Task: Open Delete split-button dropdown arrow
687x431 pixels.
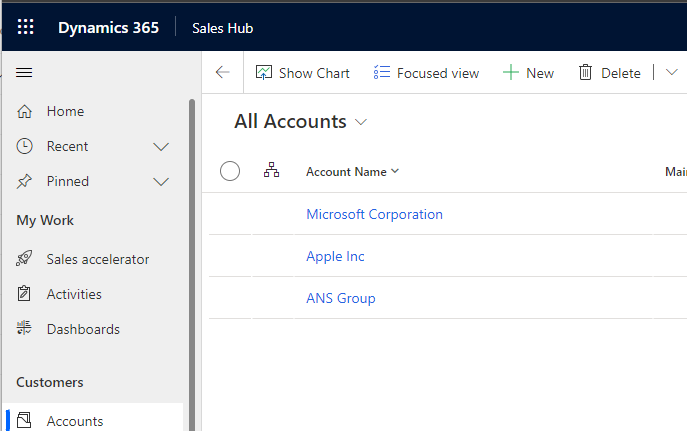Action: (671, 72)
